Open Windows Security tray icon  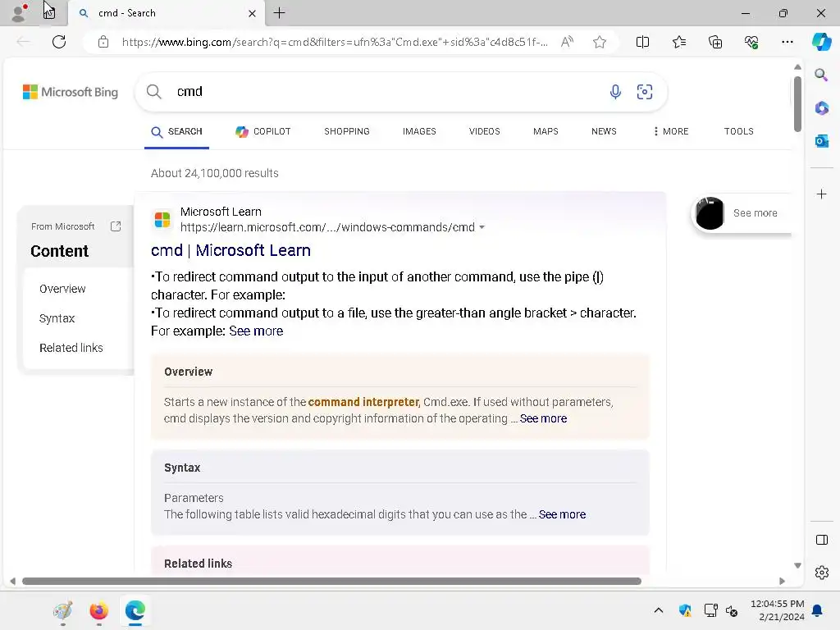(x=685, y=610)
